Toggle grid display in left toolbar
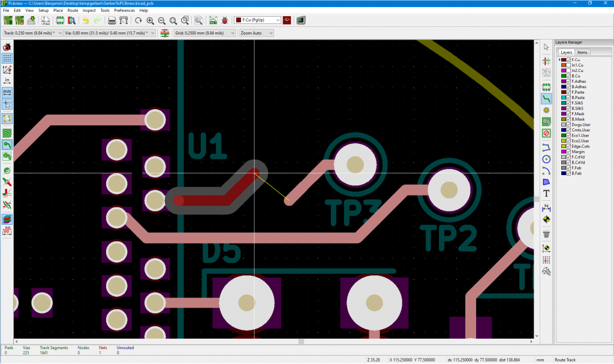614x364 pixels. pos(7,58)
